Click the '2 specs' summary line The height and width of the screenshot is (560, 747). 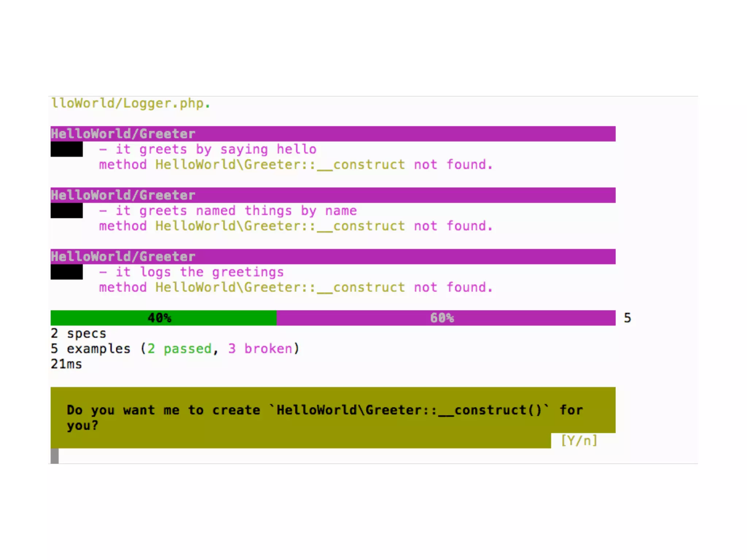tap(78, 333)
